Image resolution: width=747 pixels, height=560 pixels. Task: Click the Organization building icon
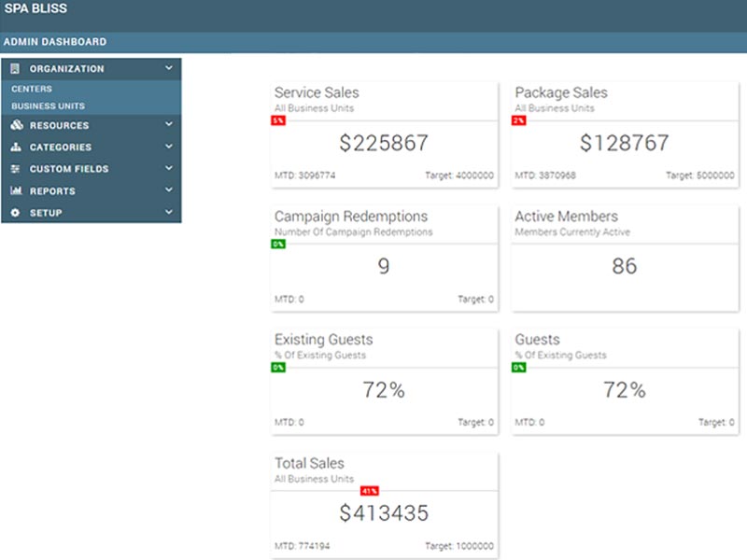15,69
